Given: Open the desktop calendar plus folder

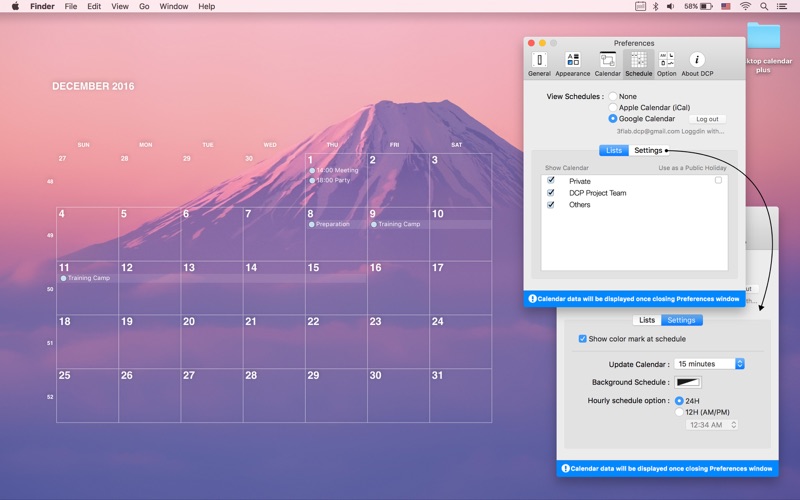Looking at the screenshot, I should pos(764,40).
